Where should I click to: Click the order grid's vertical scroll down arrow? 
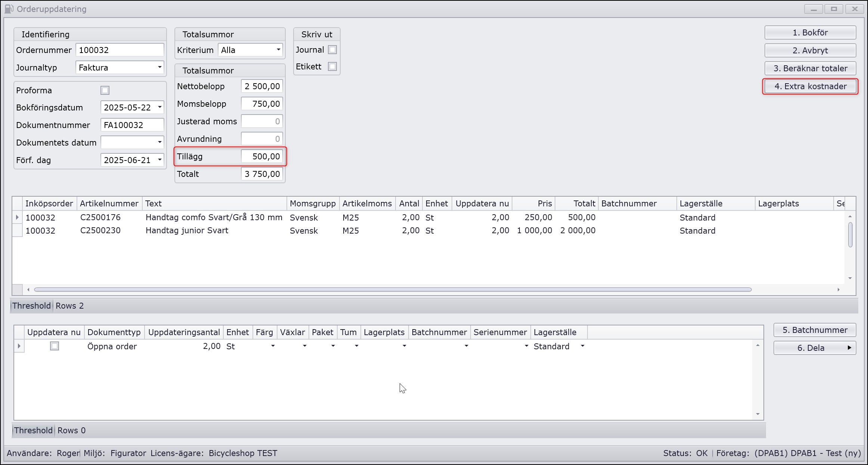tap(850, 278)
